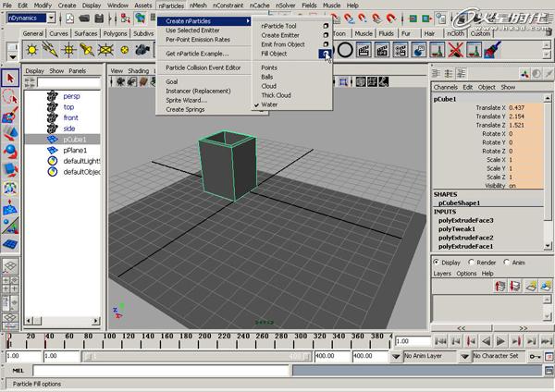Click the outliner horizontal scrollbar
Image resolution: width=555 pixels, height=392 pixels.
click(x=62, y=321)
